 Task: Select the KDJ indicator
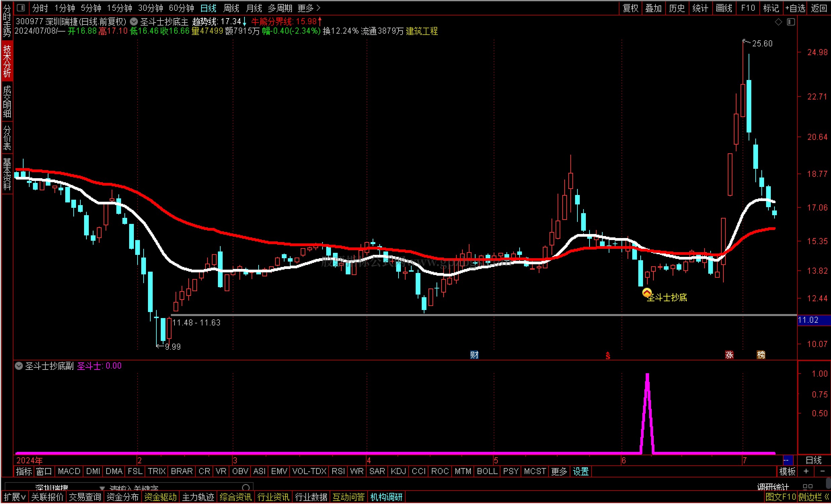[398, 471]
